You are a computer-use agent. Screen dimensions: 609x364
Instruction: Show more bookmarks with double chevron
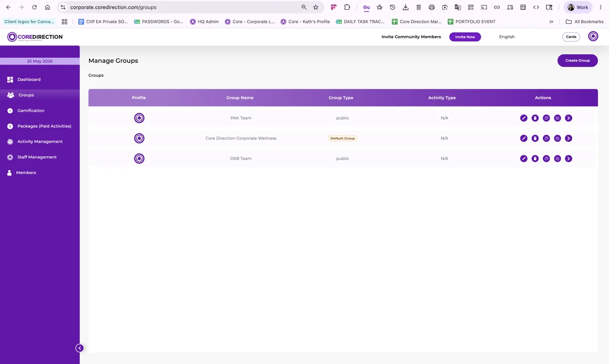coord(551,22)
